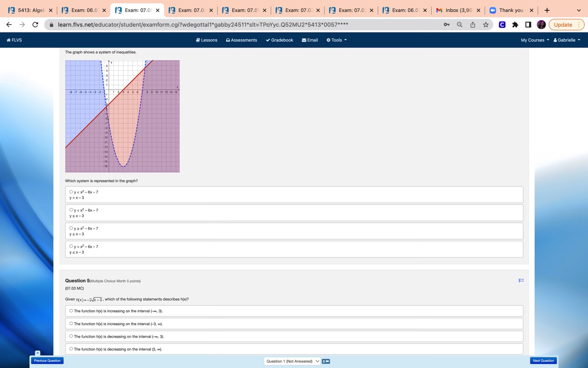Screen dimensions: 588x368
Task: Open the saved passwords key icon
Action: click(x=447, y=25)
